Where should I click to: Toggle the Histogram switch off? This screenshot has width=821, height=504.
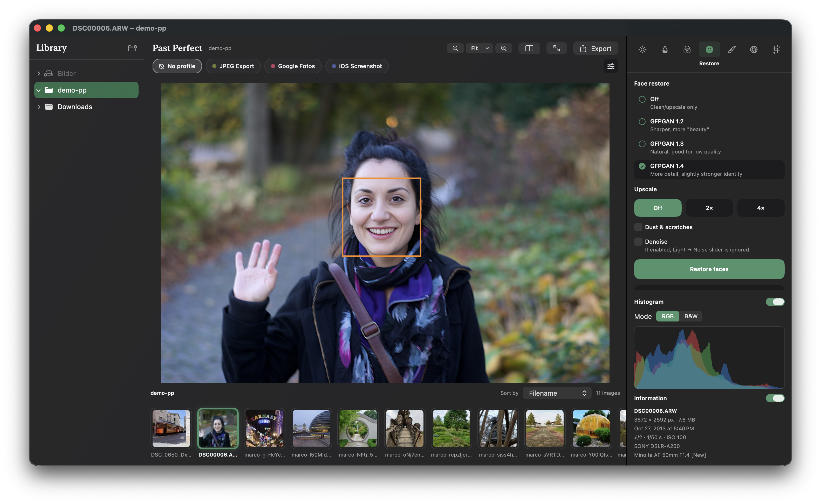point(775,302)
